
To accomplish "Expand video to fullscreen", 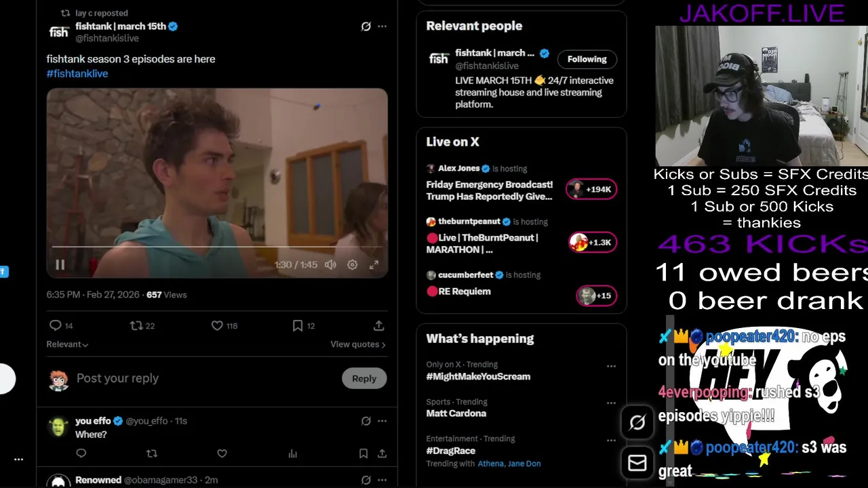I will click(374, 265).
